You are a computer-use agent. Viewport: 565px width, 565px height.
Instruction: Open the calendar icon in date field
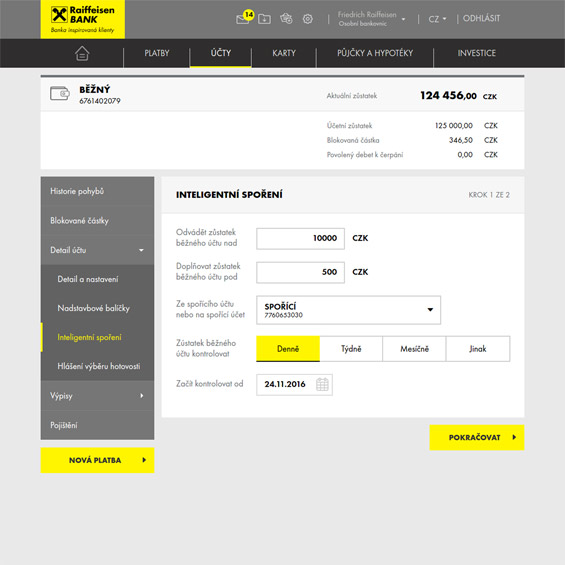[322, 384]
